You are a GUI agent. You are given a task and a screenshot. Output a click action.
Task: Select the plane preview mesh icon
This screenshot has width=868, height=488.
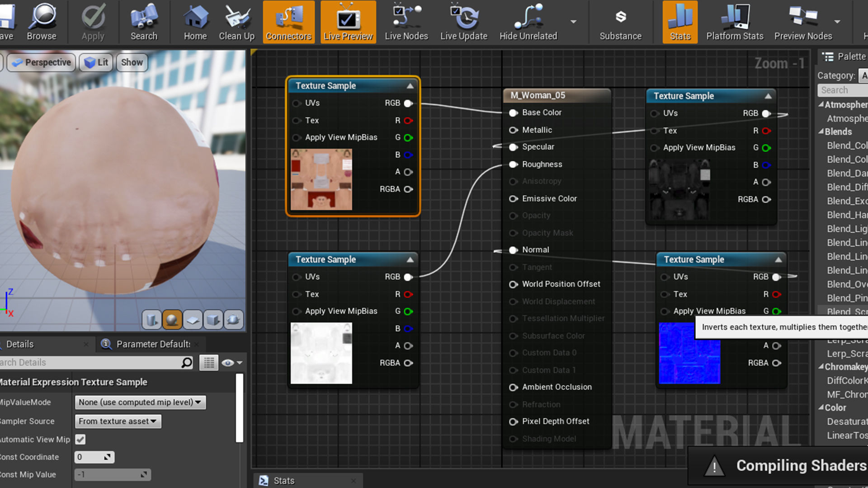point(193,320)
